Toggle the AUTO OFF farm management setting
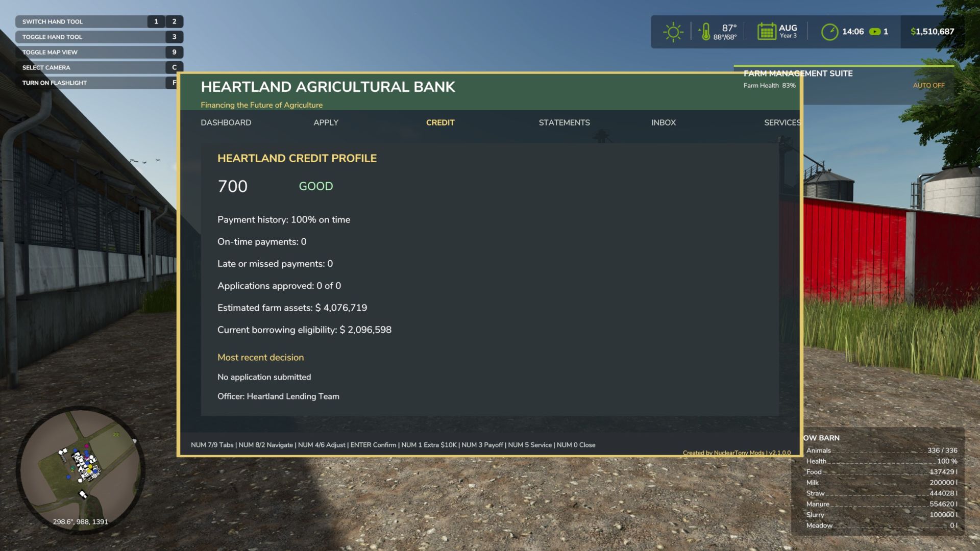The height and width of the screenshot is (551, 980). 928,85
